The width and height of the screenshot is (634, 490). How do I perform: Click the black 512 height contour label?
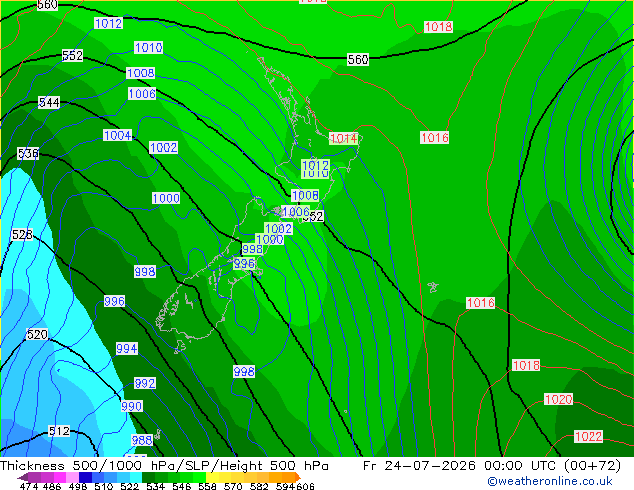(59, 431)
